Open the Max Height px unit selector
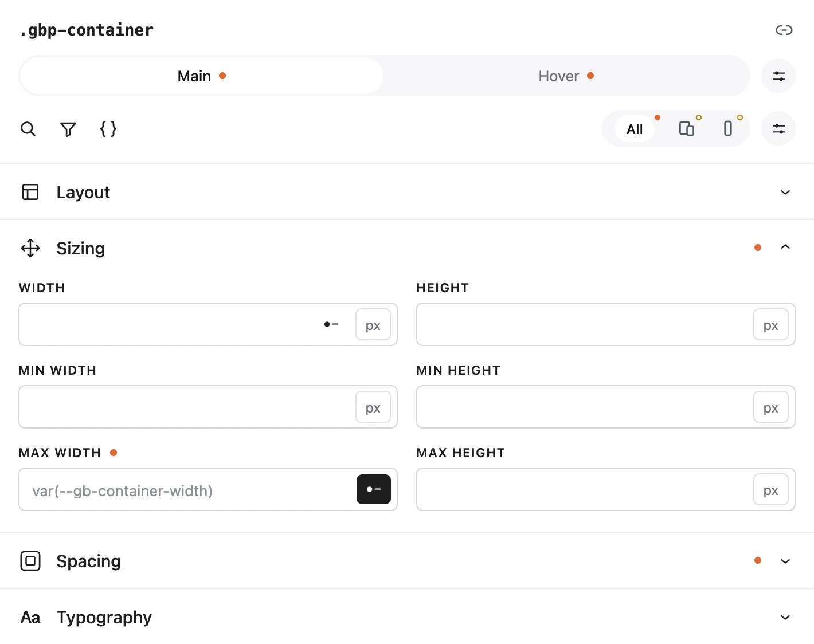The image size is (814, 644). tap(771, 489)
